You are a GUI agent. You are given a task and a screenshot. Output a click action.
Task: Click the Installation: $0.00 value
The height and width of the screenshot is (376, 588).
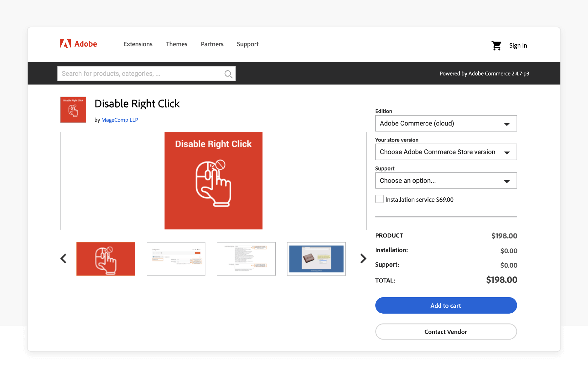[x=509, y=251]
